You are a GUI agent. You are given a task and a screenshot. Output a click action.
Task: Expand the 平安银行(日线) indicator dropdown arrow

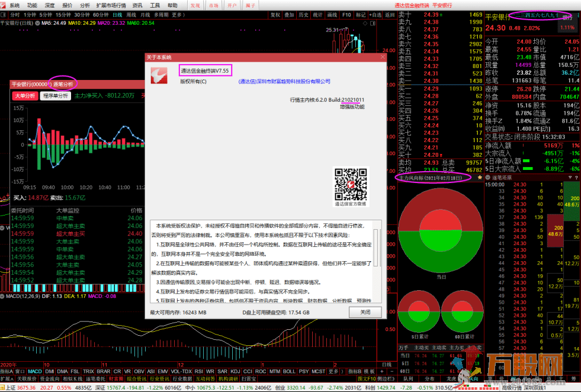pyautogui.click(x=37, y=23)
